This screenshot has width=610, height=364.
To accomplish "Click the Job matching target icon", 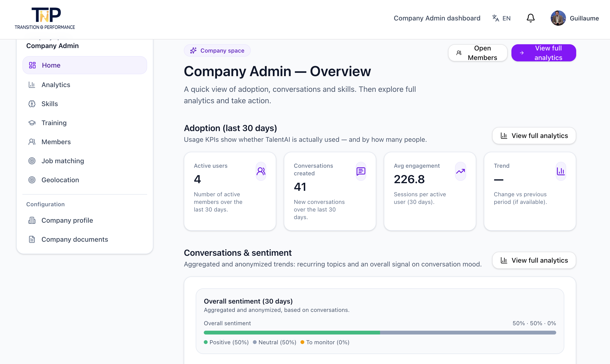I will click(x=32, y=161).
